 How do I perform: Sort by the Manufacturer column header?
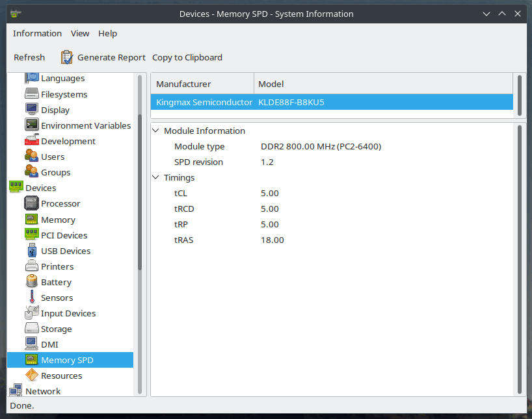click(202, 84)
